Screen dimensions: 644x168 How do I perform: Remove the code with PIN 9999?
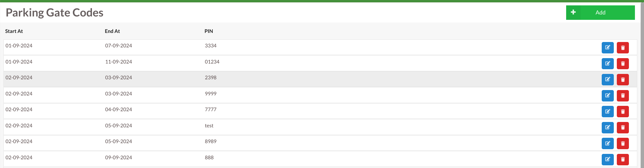click(x=623, y=96)
